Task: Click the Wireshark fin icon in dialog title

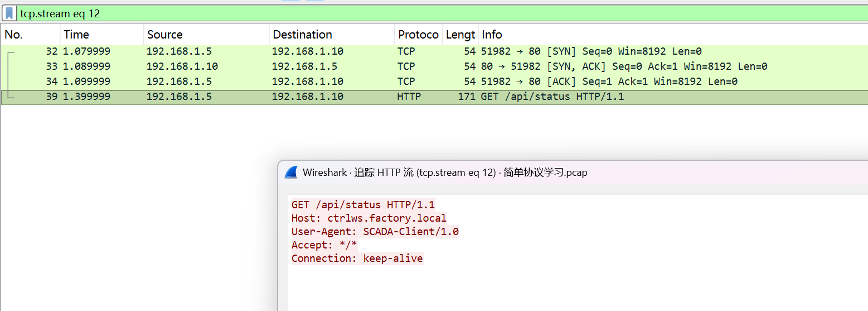Action: [291, 173]
